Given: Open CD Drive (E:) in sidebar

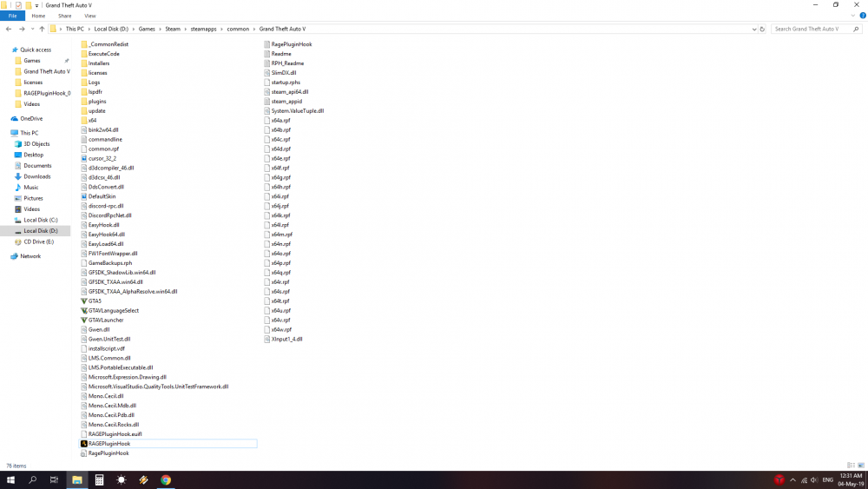Looking at the screenshot, I should coord(38,242).
